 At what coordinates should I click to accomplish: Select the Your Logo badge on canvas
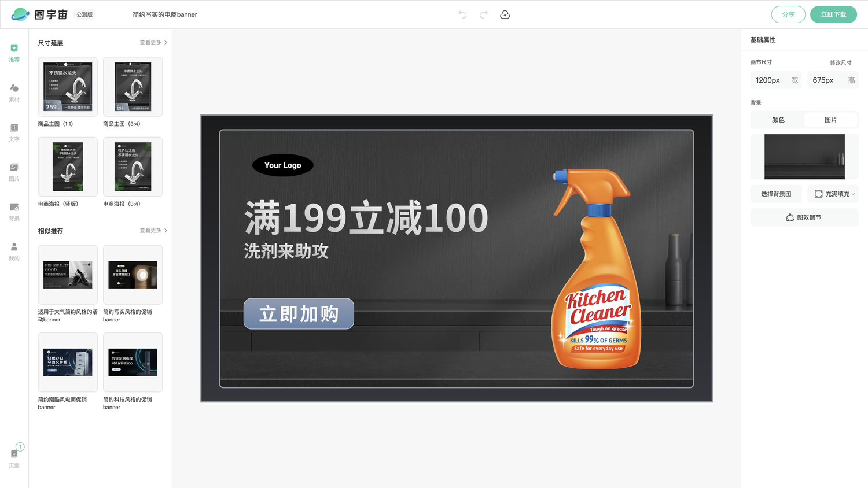(x=283, y=165)
